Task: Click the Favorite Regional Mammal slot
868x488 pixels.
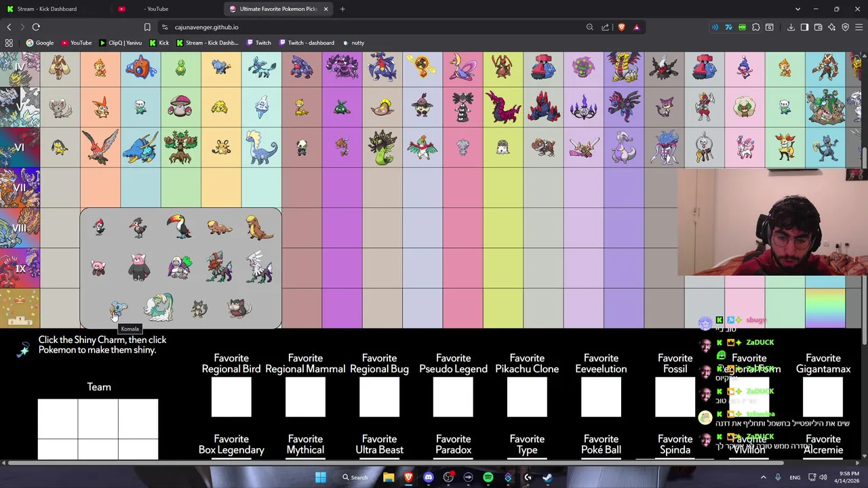Action: tap(305, 397)
